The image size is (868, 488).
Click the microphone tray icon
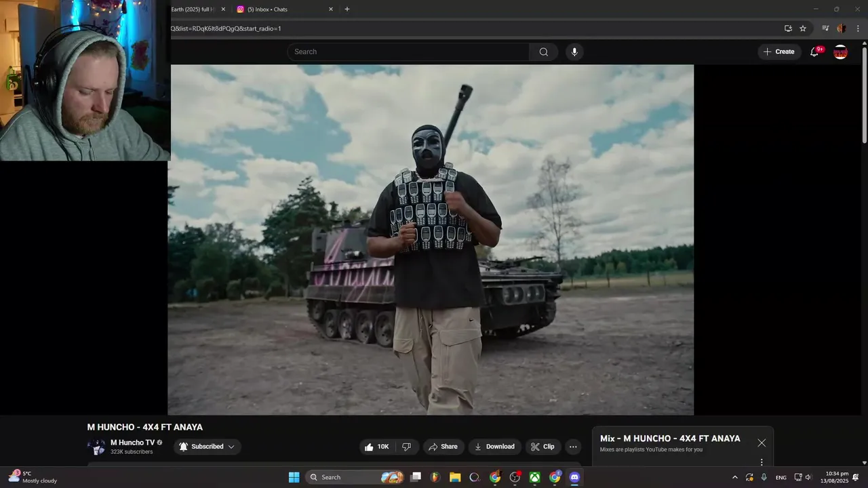(764, 477)
